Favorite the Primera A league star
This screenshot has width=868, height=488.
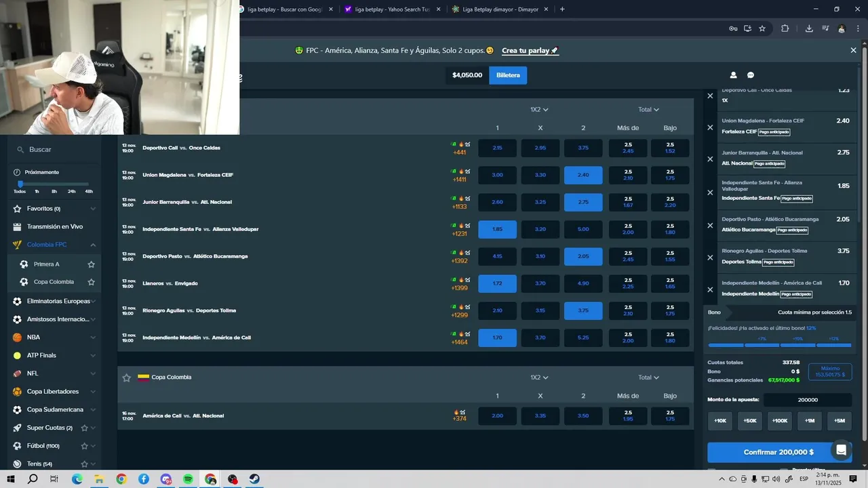(91, 264)
